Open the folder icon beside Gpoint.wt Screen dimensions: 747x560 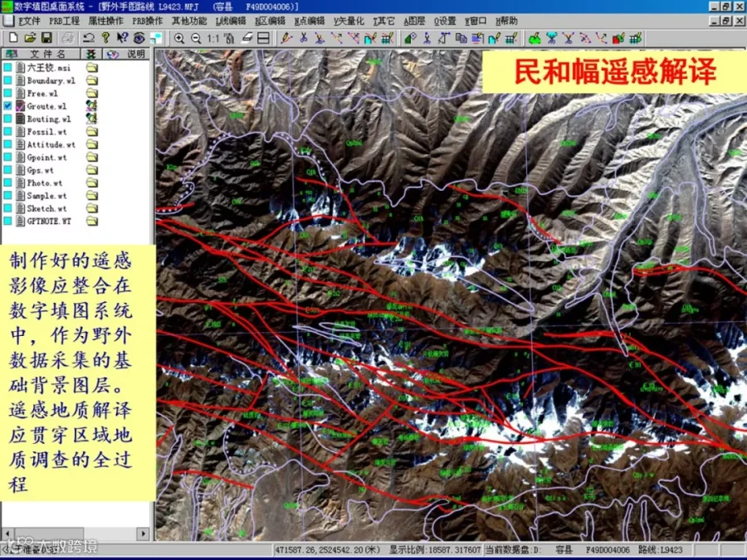point(91,157)
